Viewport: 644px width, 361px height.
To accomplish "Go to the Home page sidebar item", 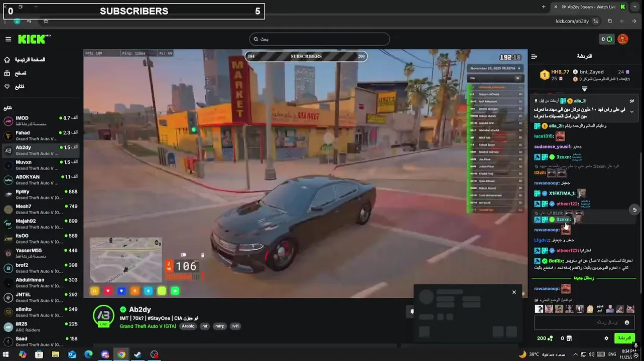I will coord(25,60).
